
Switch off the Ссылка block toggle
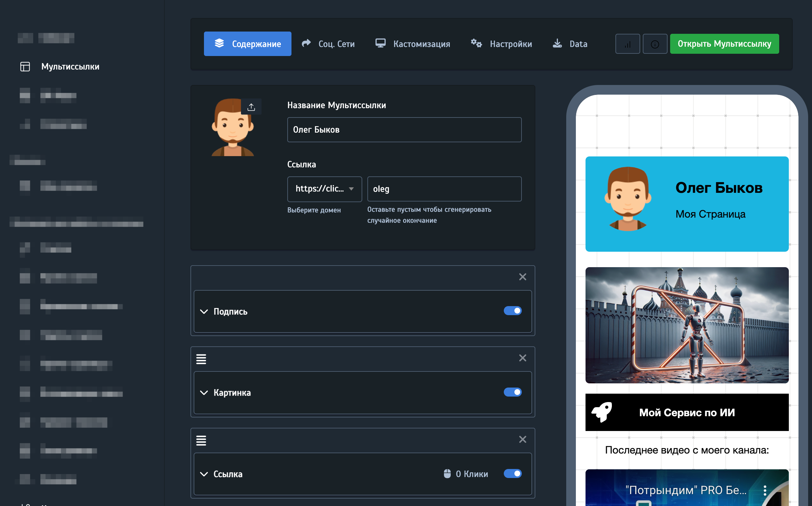[512, 473]
